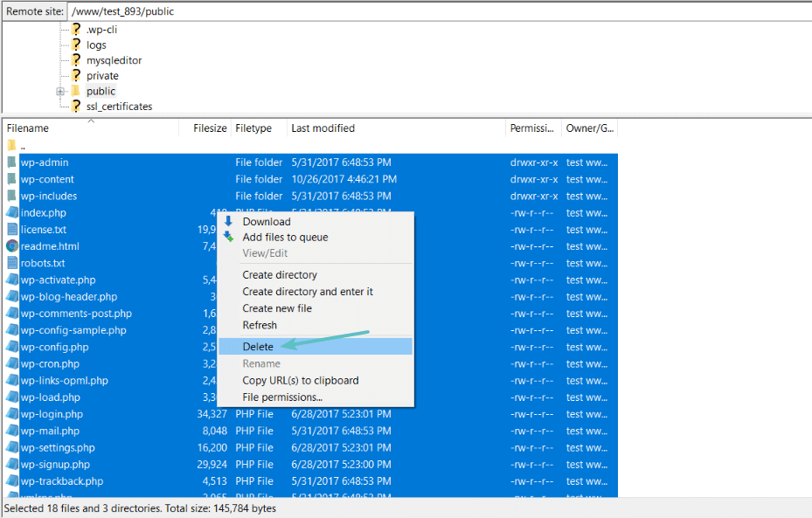Select the private folder in the tree
The image size is (812, 518).
[101, 75]
